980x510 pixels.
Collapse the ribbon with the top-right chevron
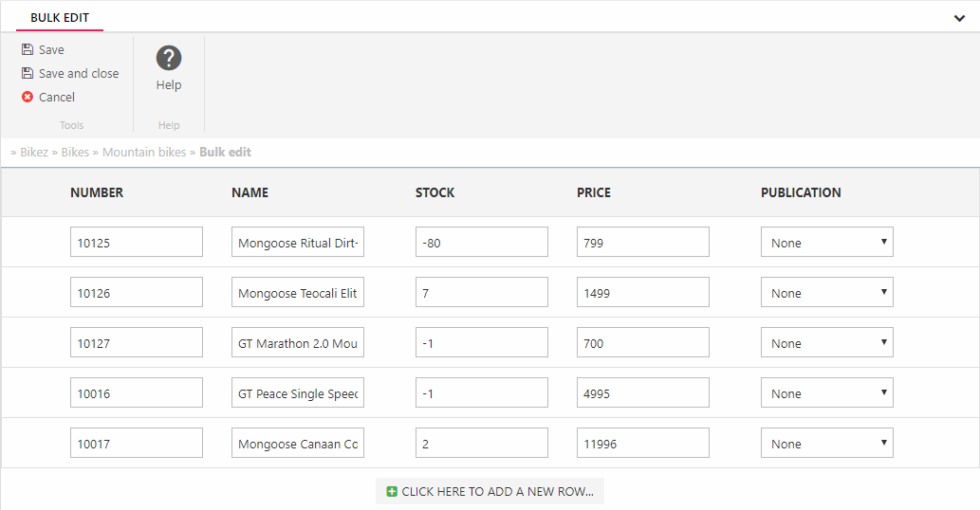pos(959,18)
